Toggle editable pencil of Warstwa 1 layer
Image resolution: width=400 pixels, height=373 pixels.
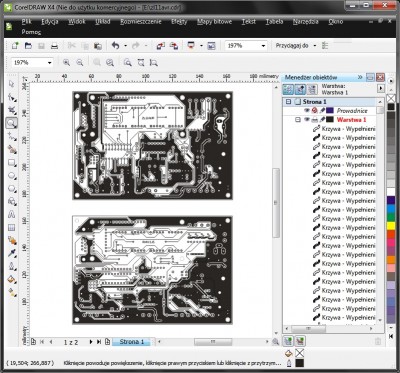click(322, 120)
